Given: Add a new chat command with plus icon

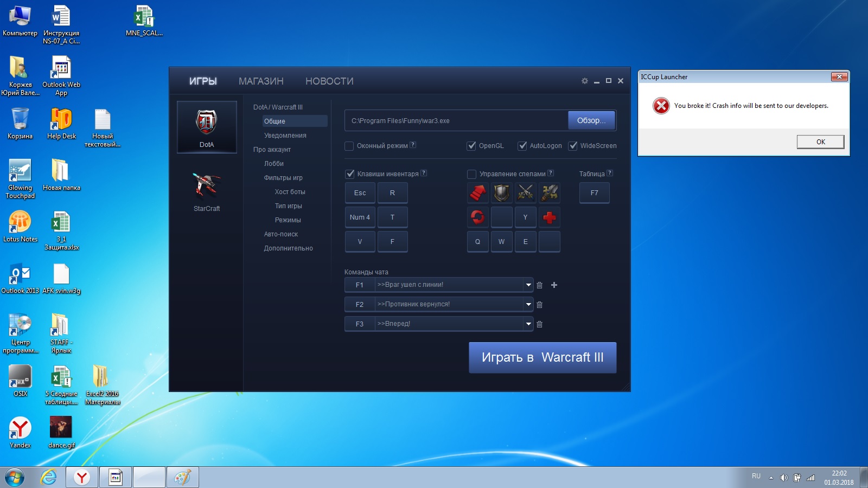Looking at the screenshot, I should pos(554,285).
